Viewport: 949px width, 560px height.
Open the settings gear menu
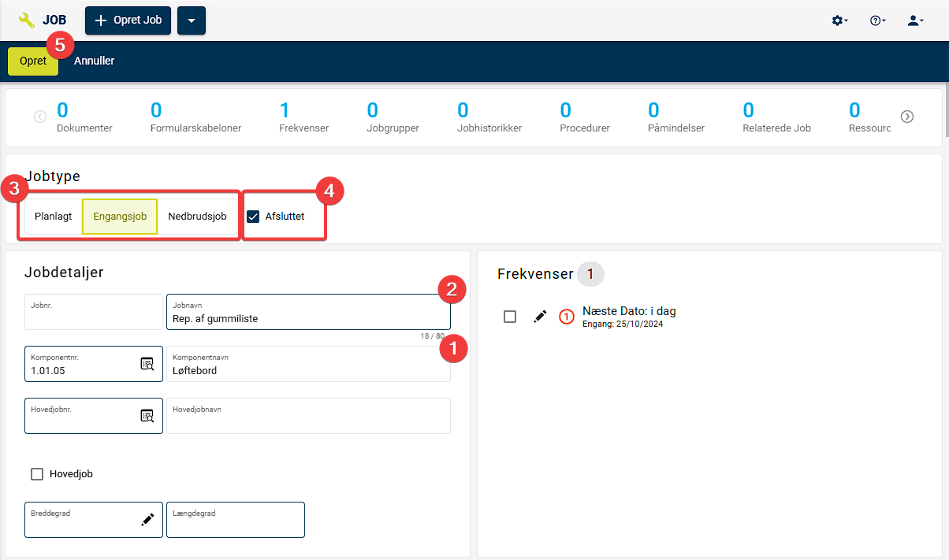(840, 20)
